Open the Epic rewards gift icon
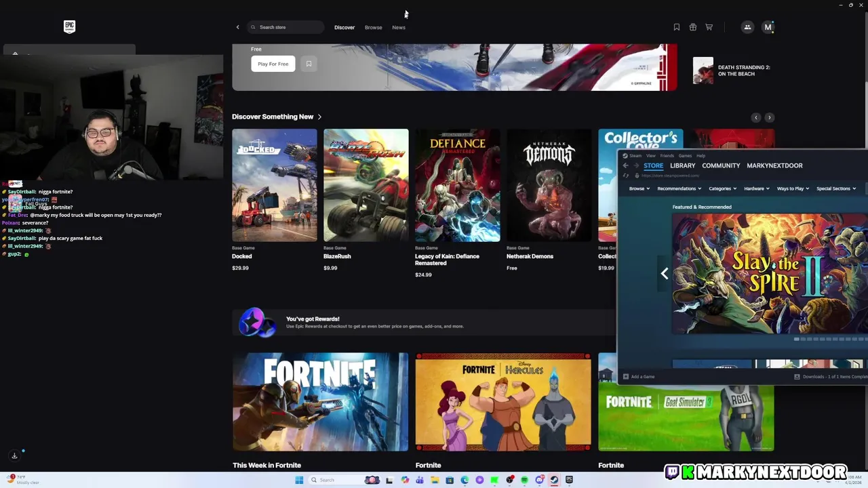868x488 pixels. (692, 27)
